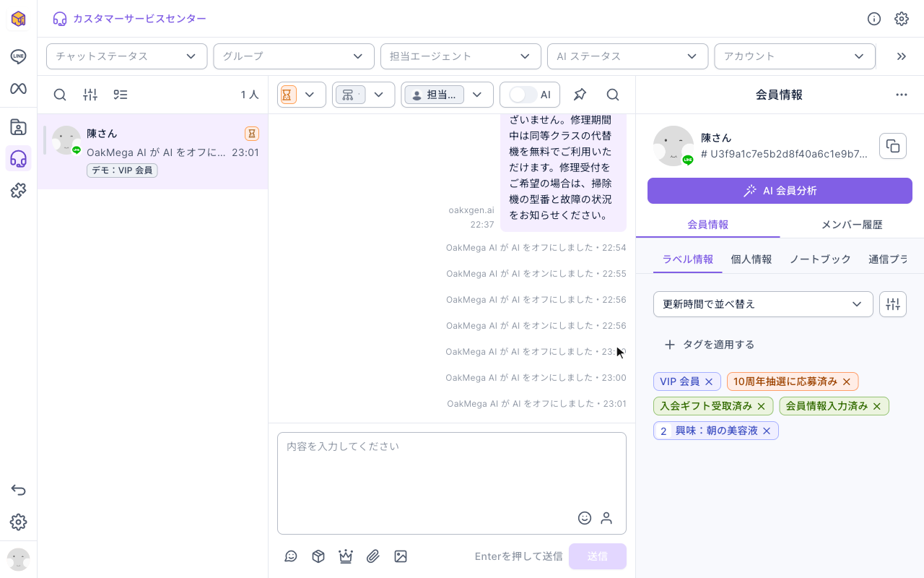Click the message input field
This screenshot has height=578, width=924.
tap(452, 483)
